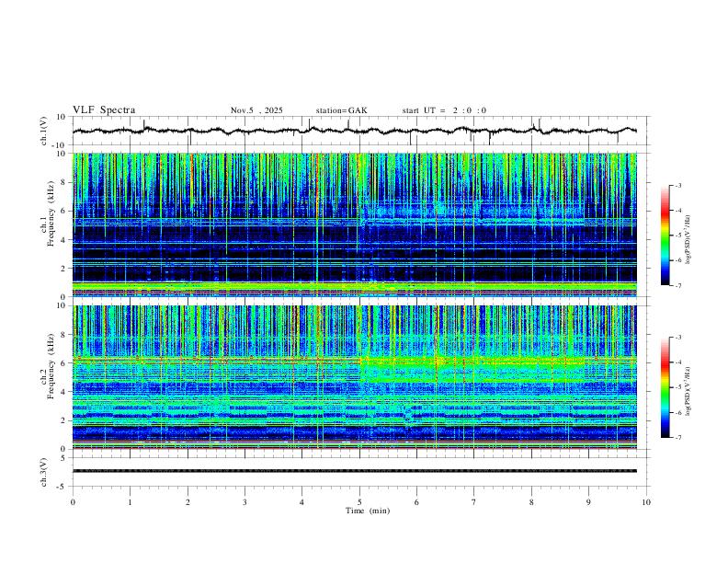Click the 'station=GAK' label

point(341,110)
